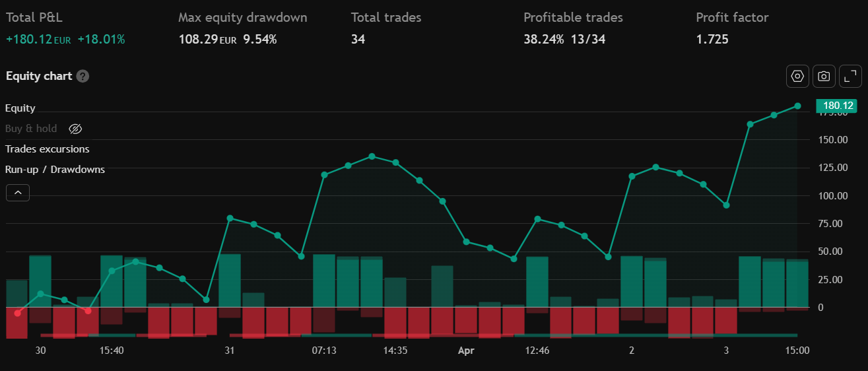Select the Profit factor value 1.725

712,40
